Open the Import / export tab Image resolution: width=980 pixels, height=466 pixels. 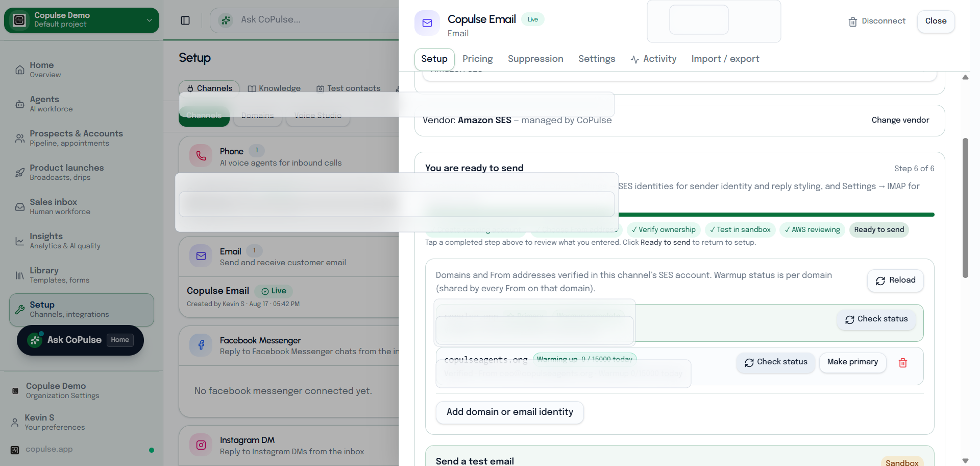point(725,59)
